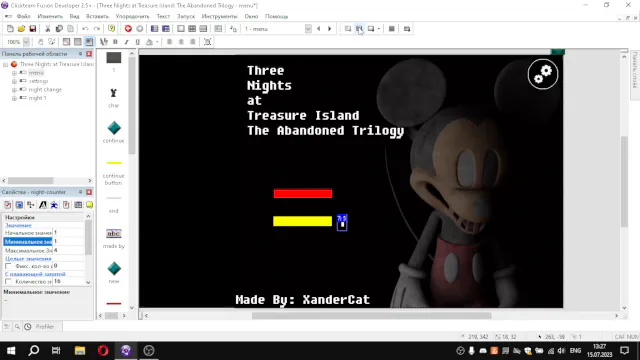Image resolution: width=640 pixels, height=360 pixels.
Task: Open the 100% zoom dropdown
Action: tap(26, 42)
